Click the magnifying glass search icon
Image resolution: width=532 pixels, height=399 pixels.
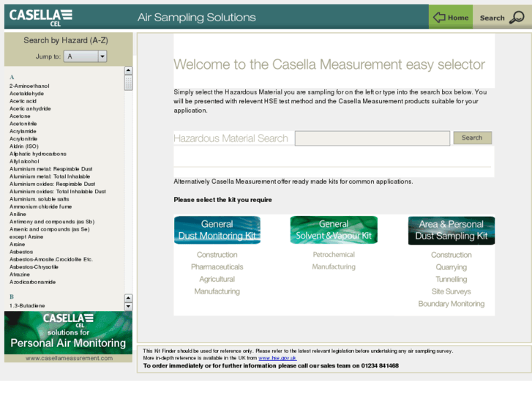(x=517, y=18)
